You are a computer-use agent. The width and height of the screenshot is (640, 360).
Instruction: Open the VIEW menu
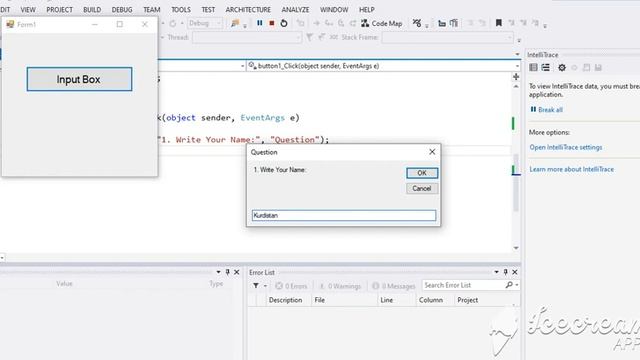click(x=28, y=9)
